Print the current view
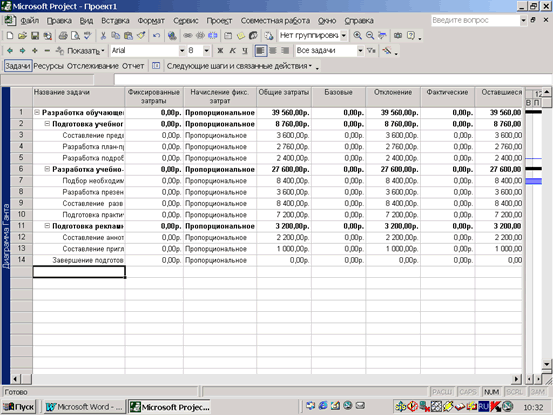The width and height of the screenshot is (554, 416). [x=63, y=36]
